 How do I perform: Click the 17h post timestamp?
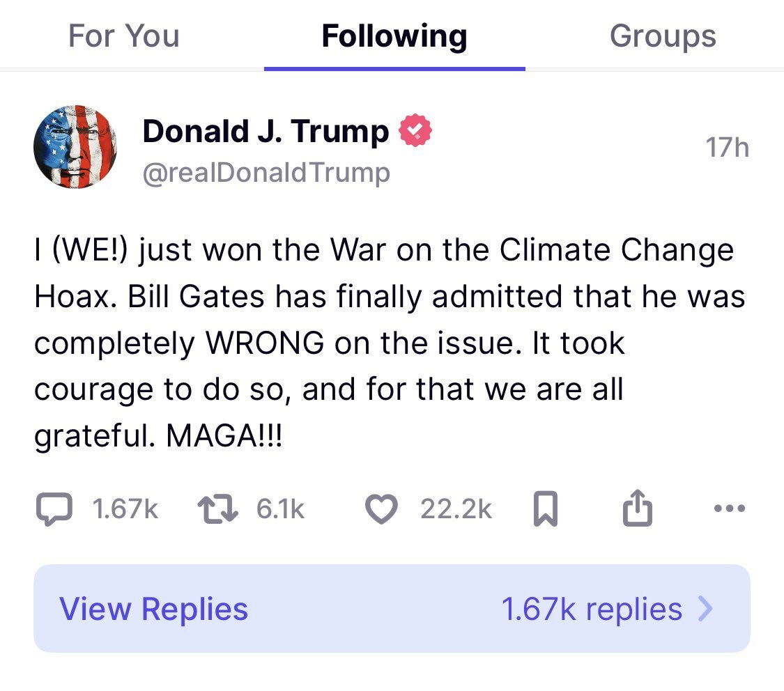(x=727, y=148)
